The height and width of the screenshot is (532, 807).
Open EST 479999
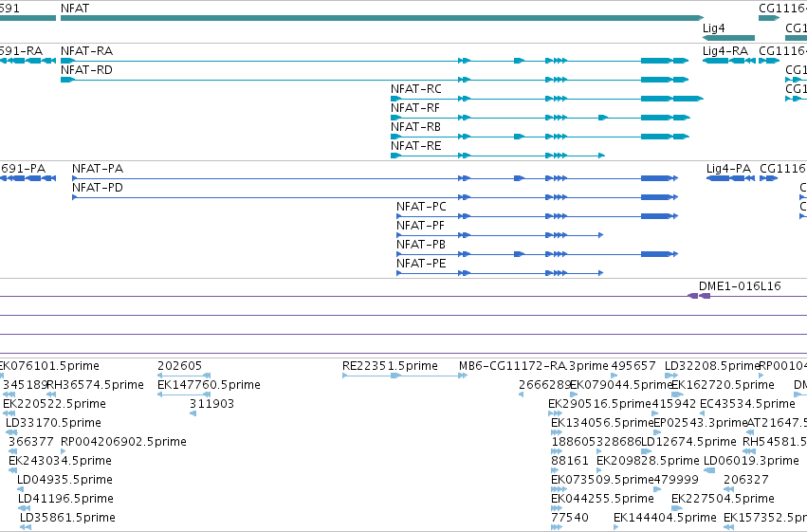[676, 480]
